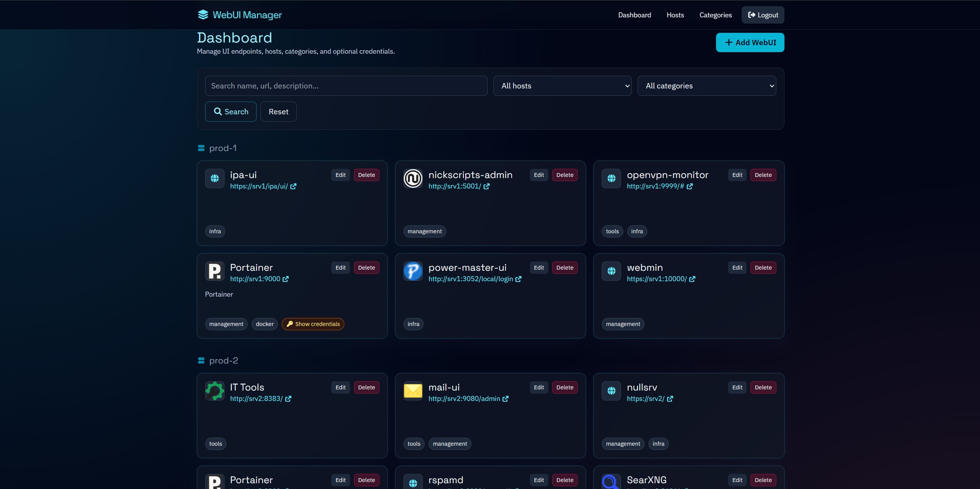Click the nullsrv globe icon

(x=611, y=391)
